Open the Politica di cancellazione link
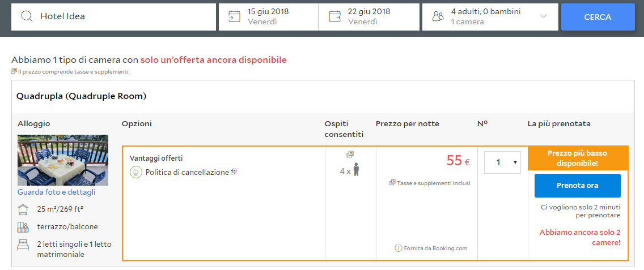The image size is (644, 270). click(187, 172)
